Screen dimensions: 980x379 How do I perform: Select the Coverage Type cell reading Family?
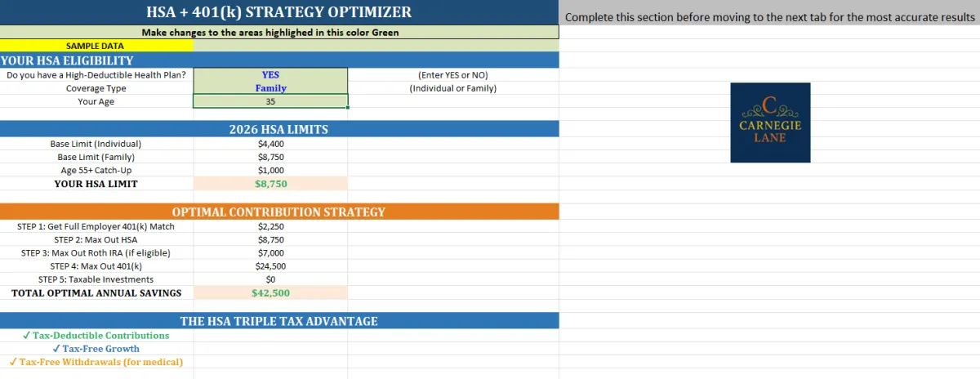coord(270,88)
